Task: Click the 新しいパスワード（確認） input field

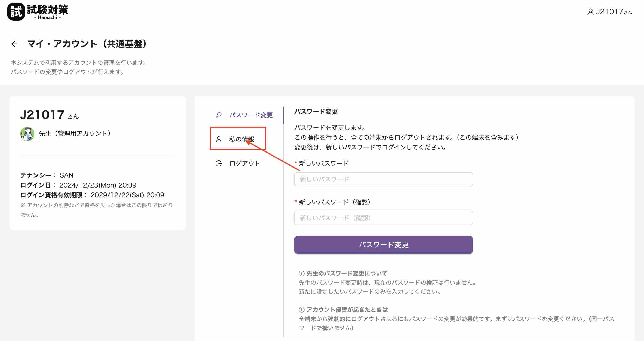Action: pos(383,218)
